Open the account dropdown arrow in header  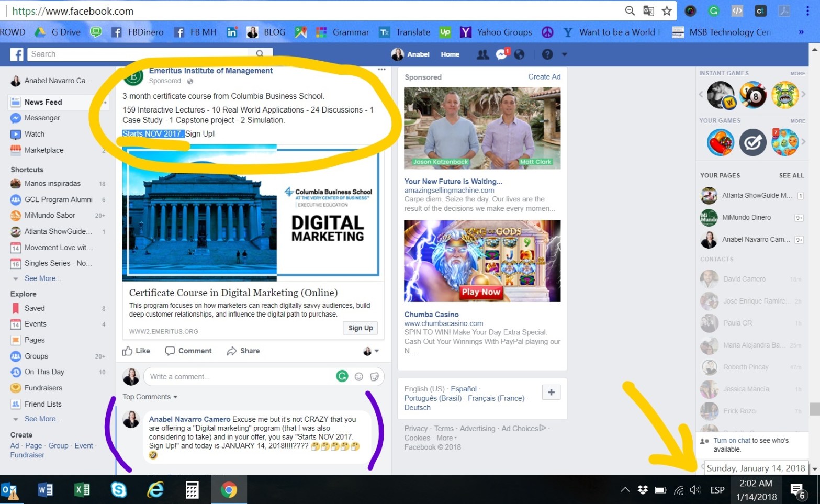pos(564,54)
